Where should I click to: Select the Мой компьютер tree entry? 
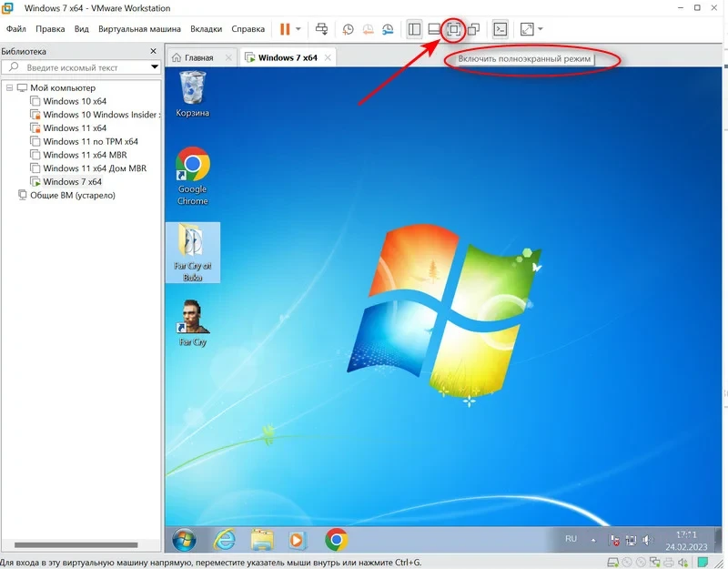click(x=63, y=87)
